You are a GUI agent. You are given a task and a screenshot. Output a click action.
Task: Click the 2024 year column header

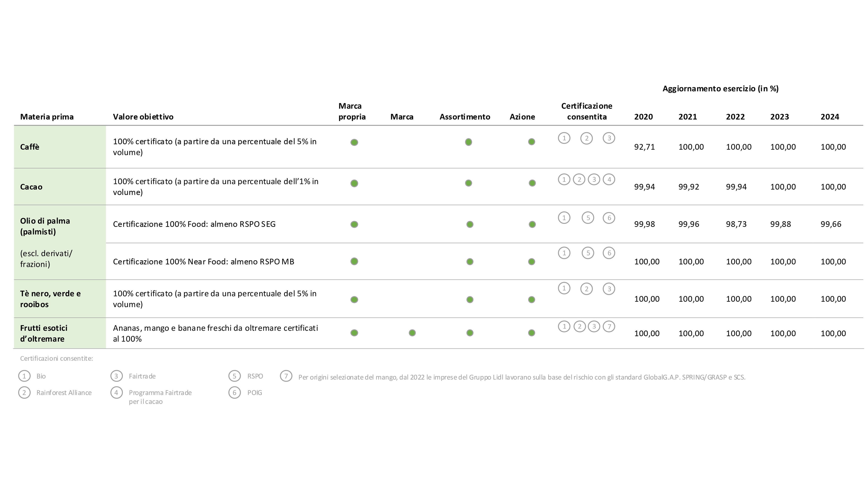tap(830, 117)
